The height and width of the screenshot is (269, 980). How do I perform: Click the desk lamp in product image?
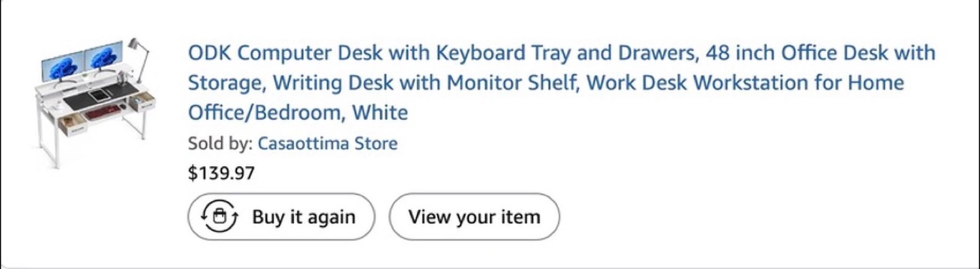tap(138, 60)
